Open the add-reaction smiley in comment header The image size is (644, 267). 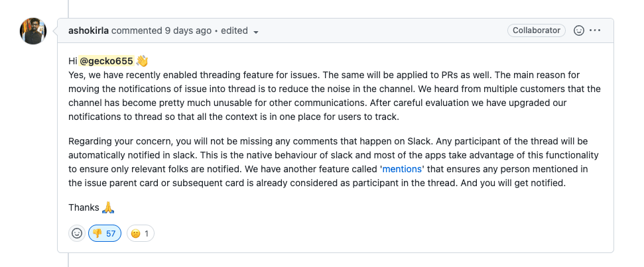pyautogui.click(x=579, y=30)
